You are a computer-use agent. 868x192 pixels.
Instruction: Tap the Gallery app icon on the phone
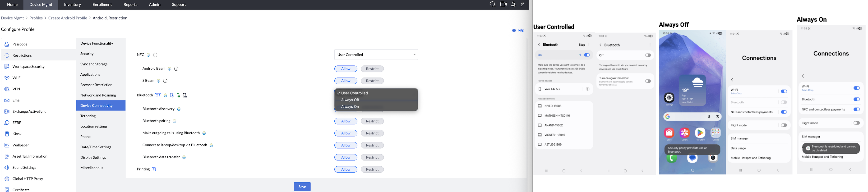click(684, 133)
